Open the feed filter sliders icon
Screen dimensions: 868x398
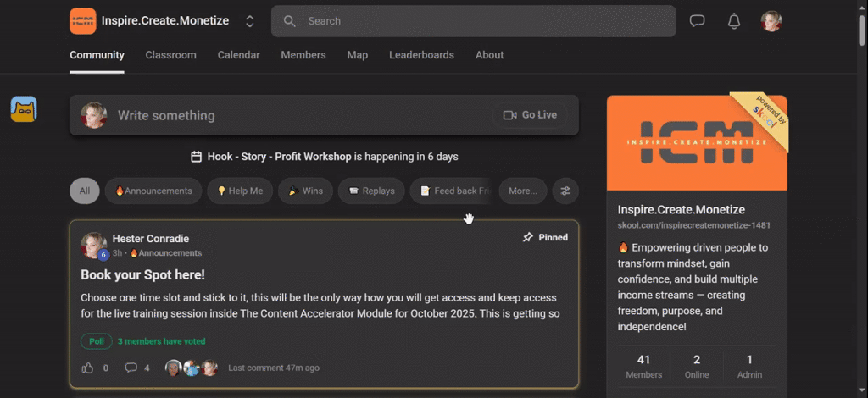click(x=565, y=191)
